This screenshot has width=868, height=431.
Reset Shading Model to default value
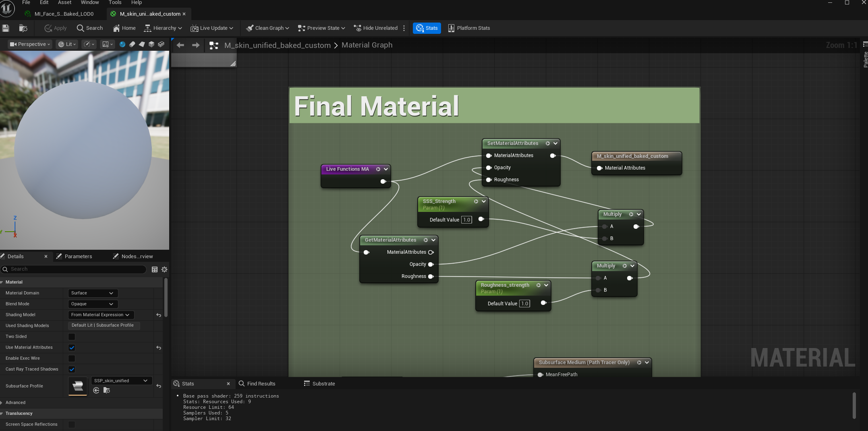pos(159,315)
